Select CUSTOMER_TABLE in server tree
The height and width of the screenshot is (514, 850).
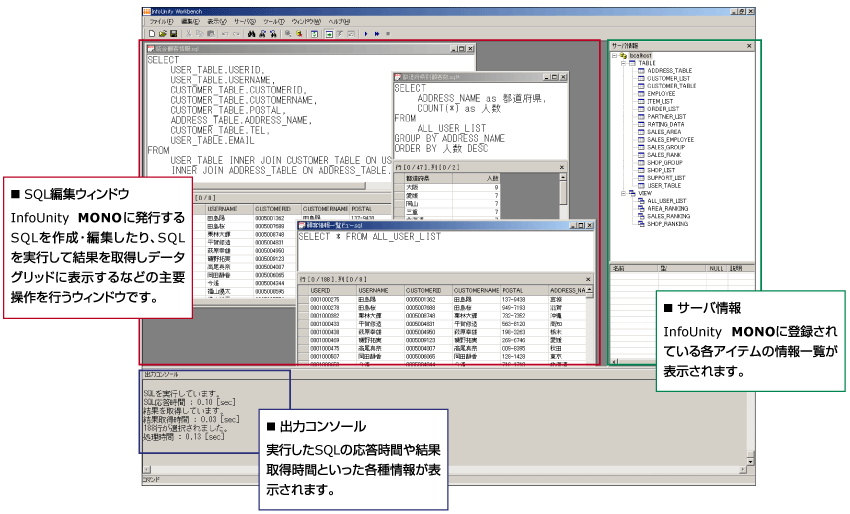coord(671,86)
